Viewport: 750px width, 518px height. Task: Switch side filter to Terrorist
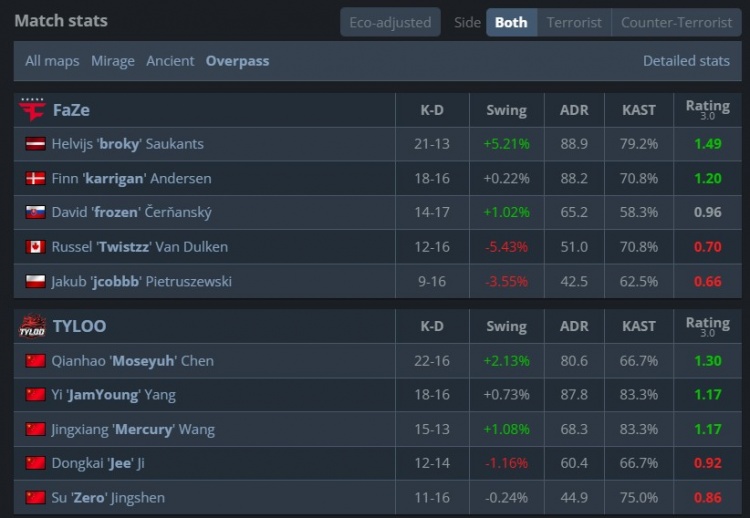coord(574,22)
